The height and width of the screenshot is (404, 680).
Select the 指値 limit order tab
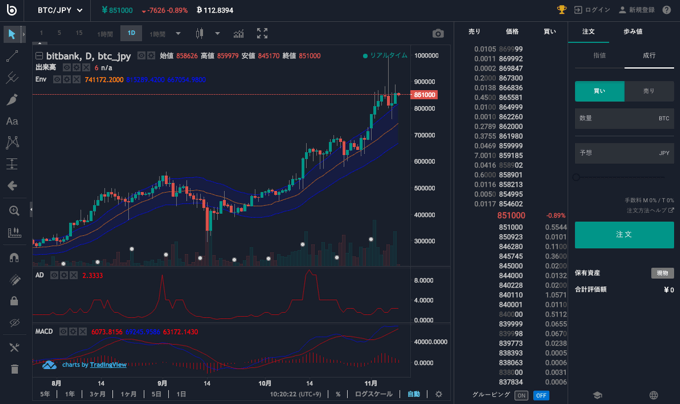coord(599,56)
